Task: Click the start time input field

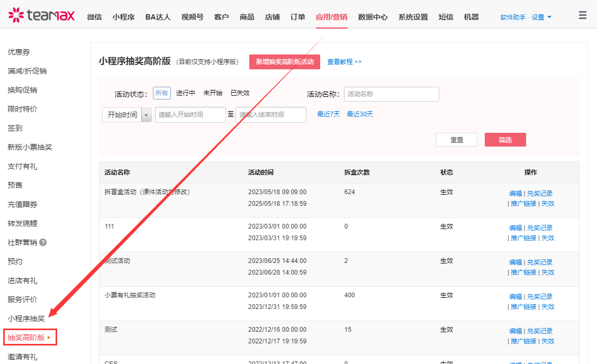Action: click(x=190, y=115)
